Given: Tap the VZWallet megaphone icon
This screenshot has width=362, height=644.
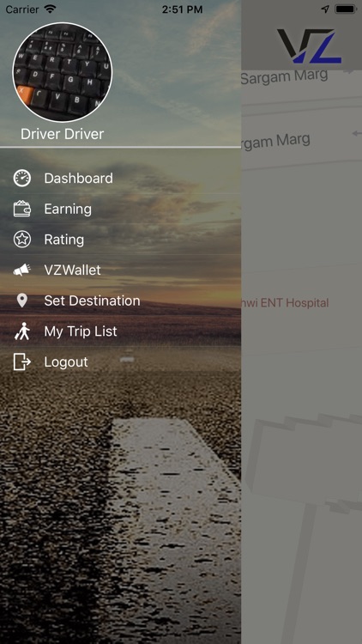Looking at the screenshot, I should pyautogui.click(x=22, y=270).
